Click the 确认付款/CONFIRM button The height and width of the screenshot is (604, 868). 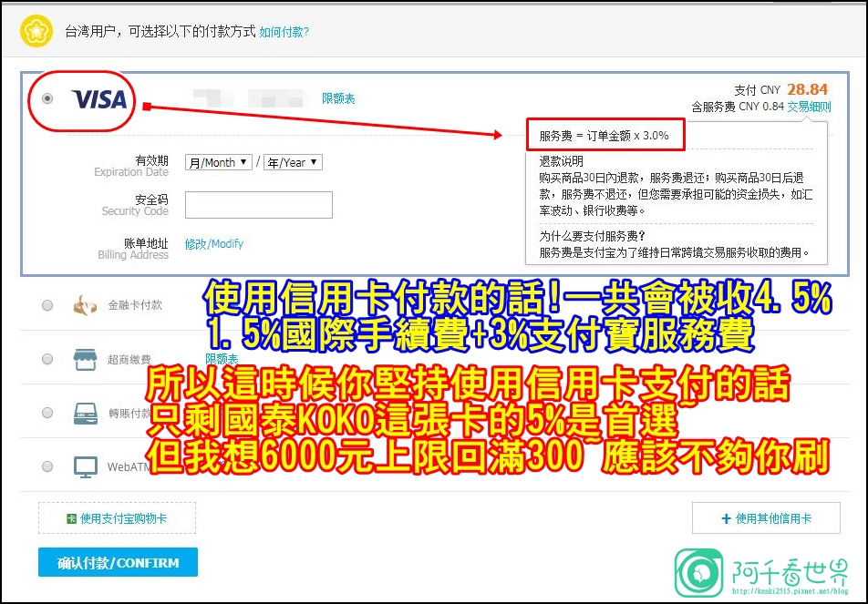click(x=118, y=562)
